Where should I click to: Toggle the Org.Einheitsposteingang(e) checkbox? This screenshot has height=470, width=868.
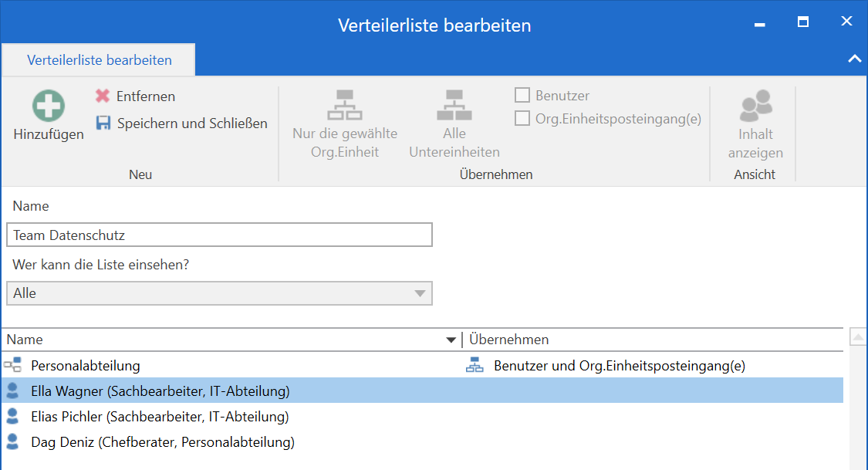click(x=522, y=119)
